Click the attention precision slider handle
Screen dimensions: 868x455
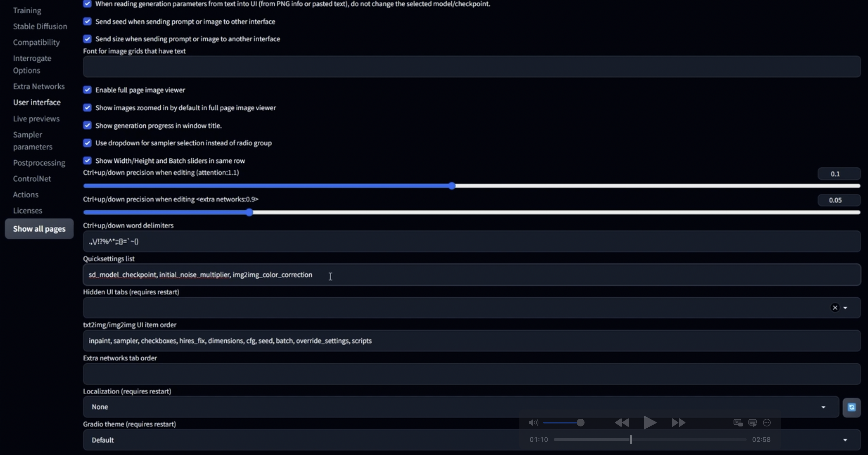[452, 186]
